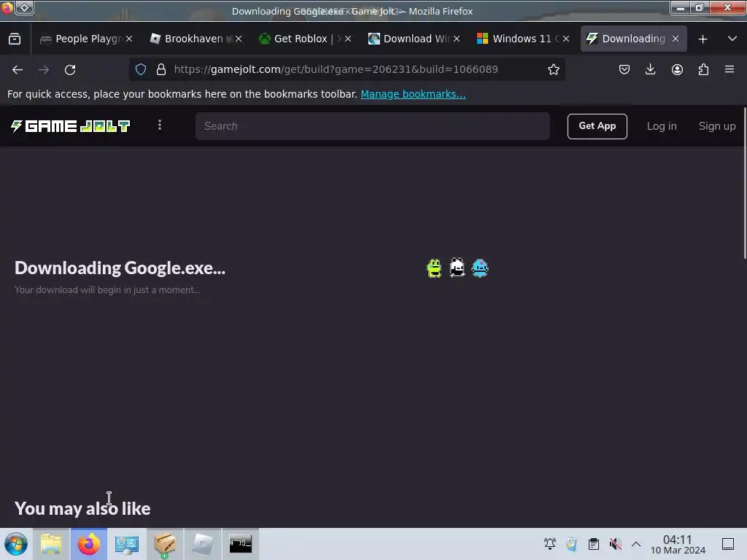Click the pin window title bar icon

[x=25, y=7]
